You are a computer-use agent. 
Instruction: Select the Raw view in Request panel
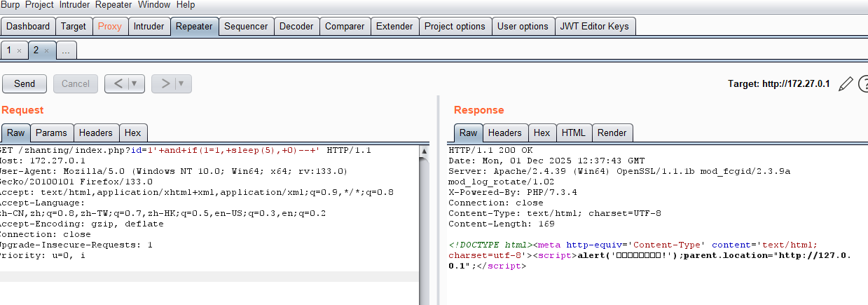[x=15, y=133]
